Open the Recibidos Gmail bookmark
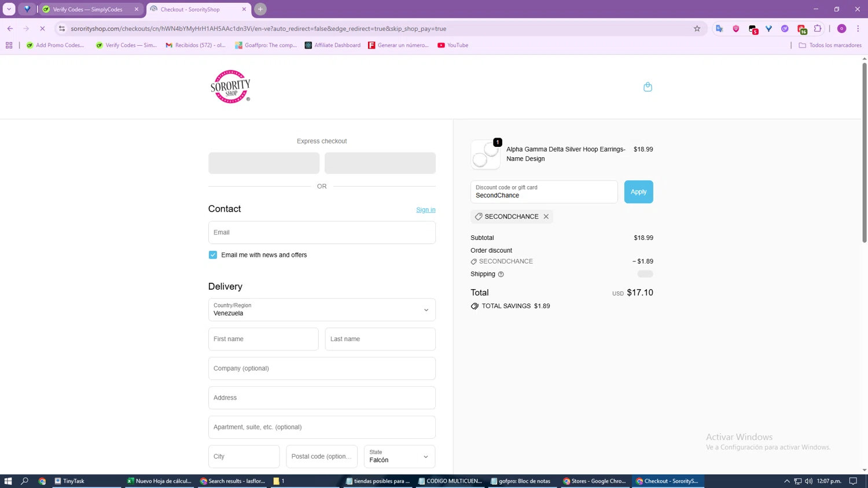Viewport: 868px width, 488px height. click(196, 45)
